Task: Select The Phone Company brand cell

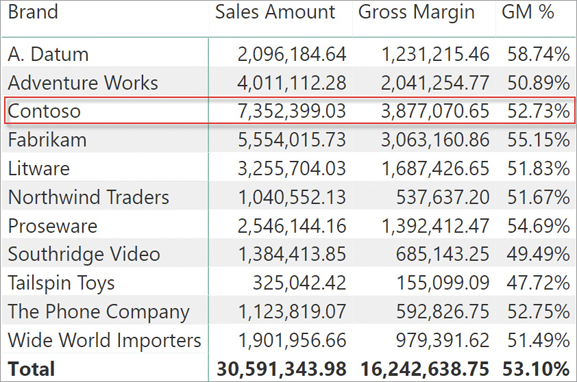Action: tap(99, 312)
